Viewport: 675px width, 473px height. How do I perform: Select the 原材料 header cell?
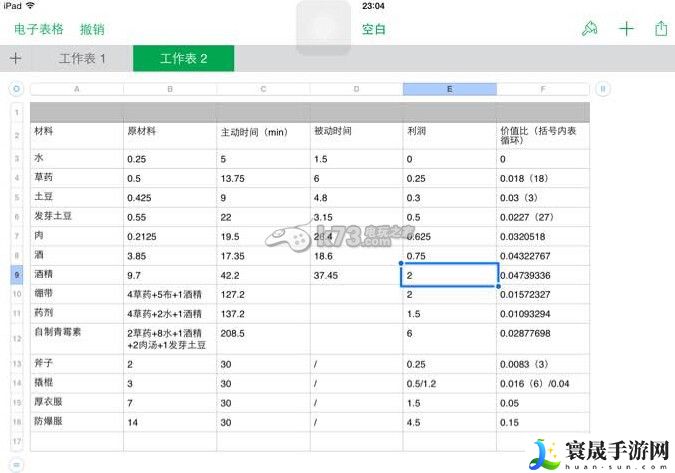[170, 136]
